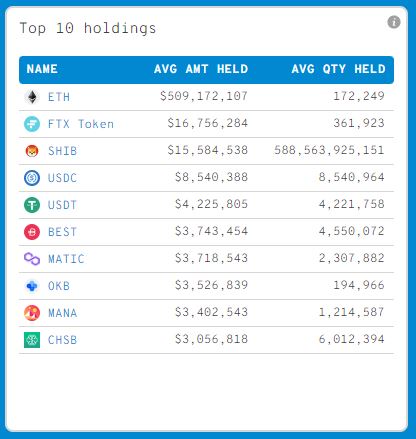This screenshot has height=439, width=416.
Task: Click the red BEST token icon
Action: click(x=32, y=232)
